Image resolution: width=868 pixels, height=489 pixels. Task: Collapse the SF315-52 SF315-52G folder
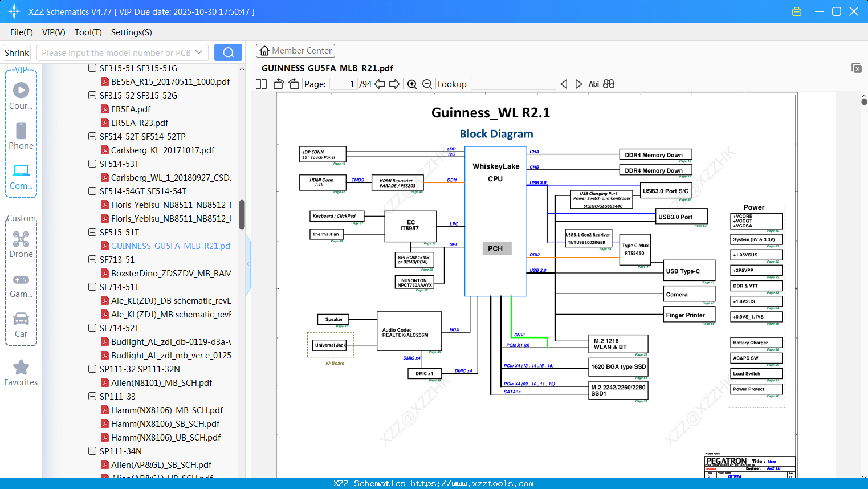[x=92, y=96]
